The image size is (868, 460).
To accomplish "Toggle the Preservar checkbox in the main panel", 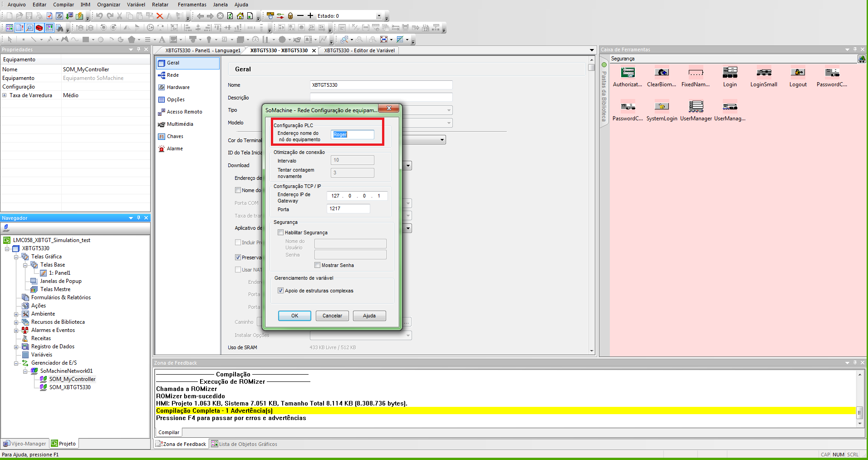I will pyautogui.click(x=238, y=257).
